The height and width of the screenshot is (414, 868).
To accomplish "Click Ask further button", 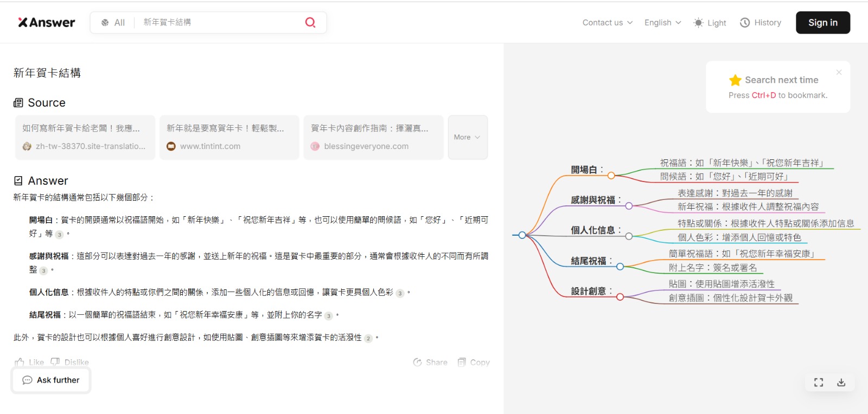I will point(51,380).
